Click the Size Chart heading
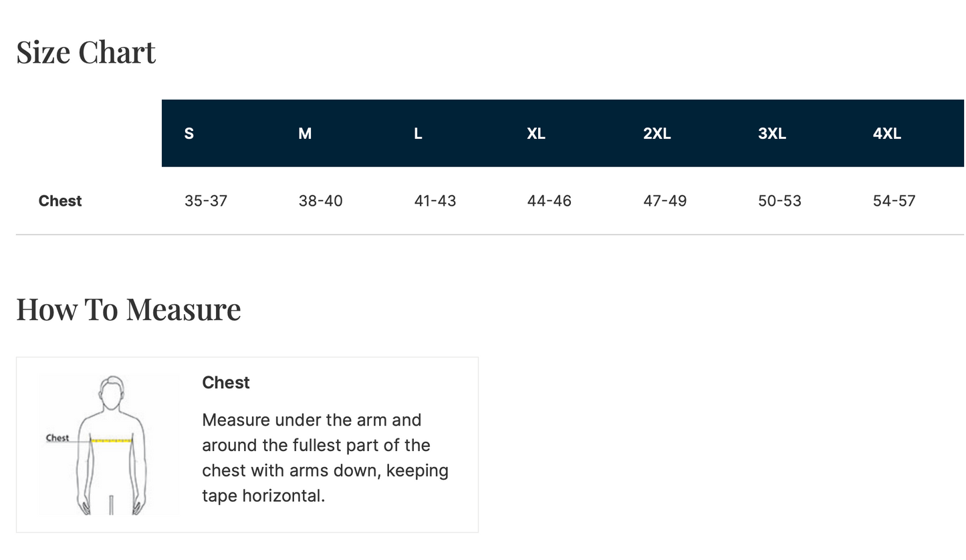This screenshot has width=966, height=560. 86,52
